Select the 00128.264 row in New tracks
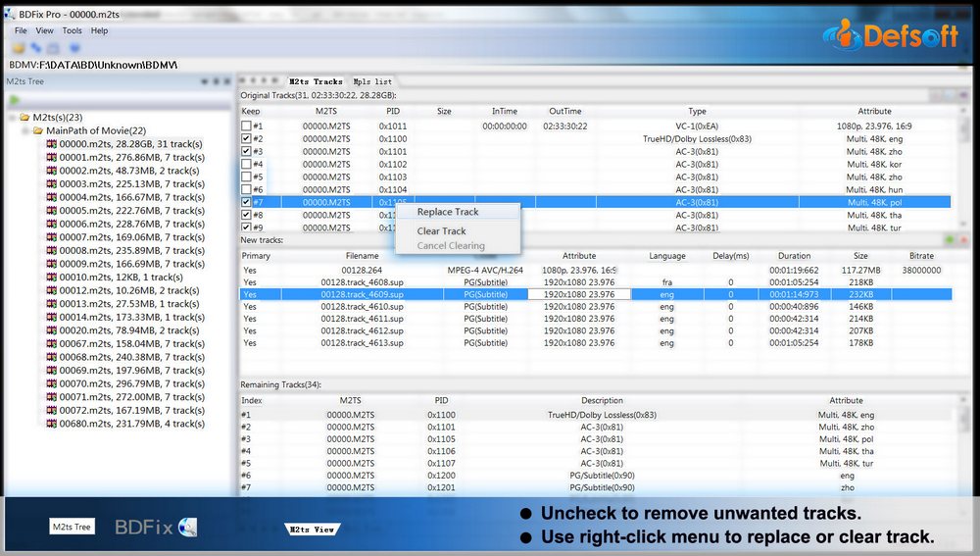This screenshot has width=980, height=556. [x=596, y=271]
